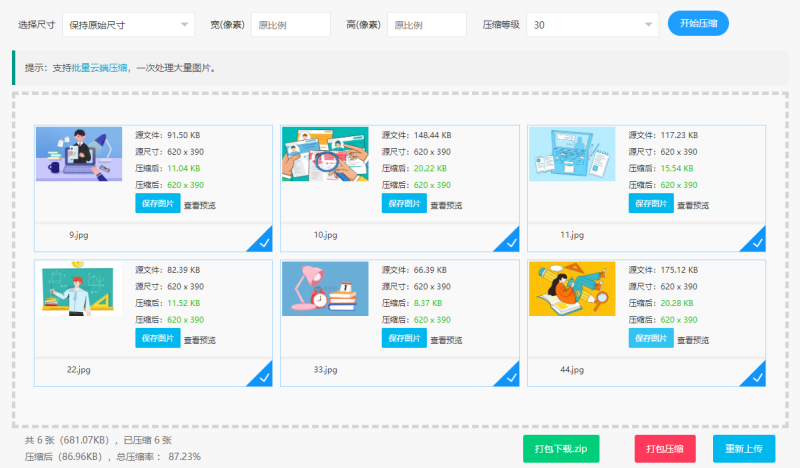Click the green 20.22 KB compressed value
Screen dimensions: 800x468
click(x=430, y=168)
